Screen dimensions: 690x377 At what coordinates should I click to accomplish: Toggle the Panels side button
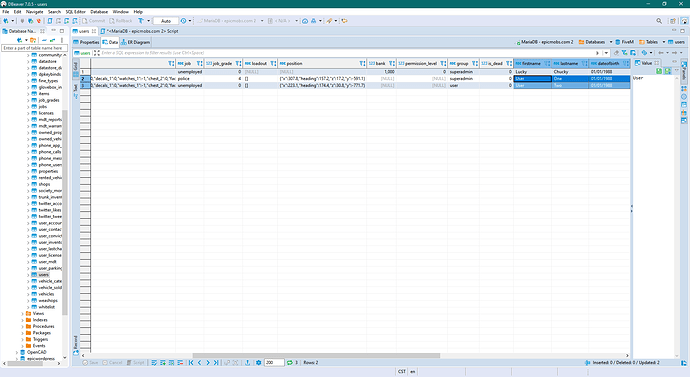[684, 70]
